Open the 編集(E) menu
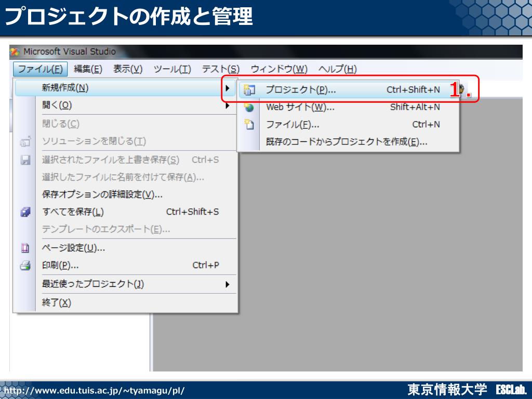The width and height of the screenshot is (532, 399). [x=88, y=69]
